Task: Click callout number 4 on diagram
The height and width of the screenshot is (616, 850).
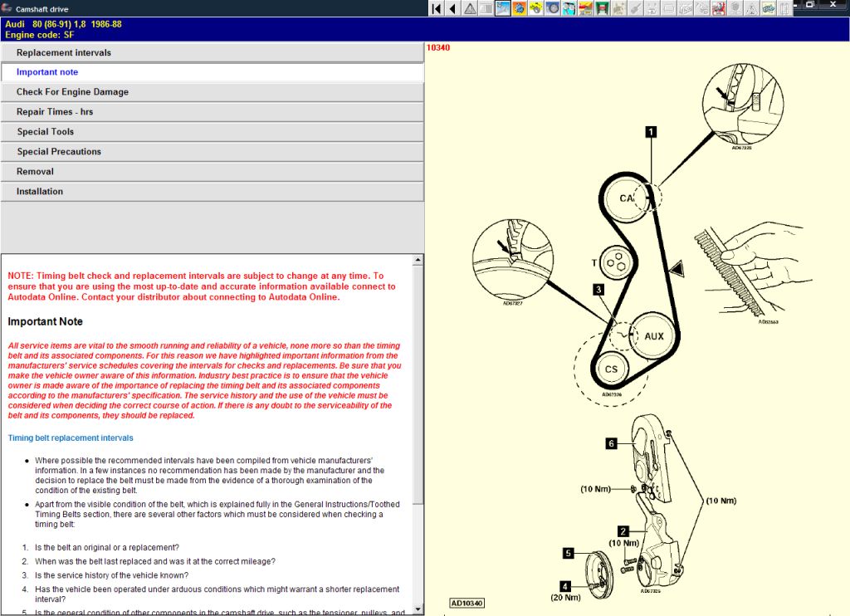Action: click(x=565, y=586)
